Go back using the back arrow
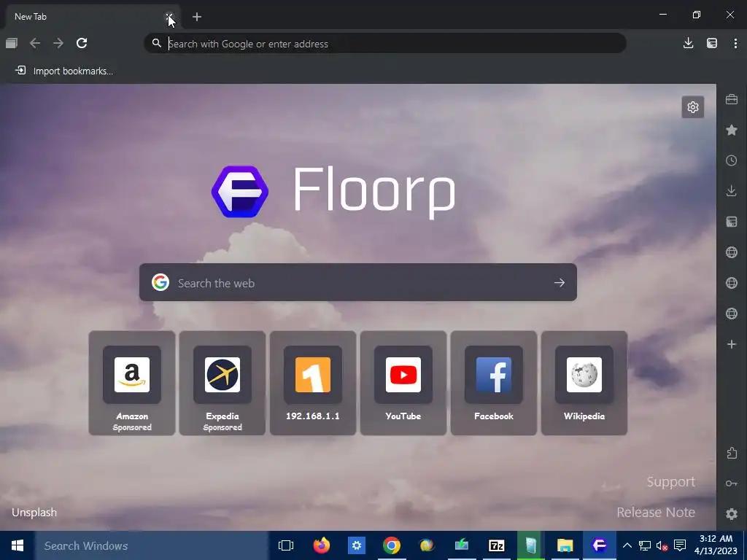The width and height of the screenshot is (747, 560). point(35,43)
